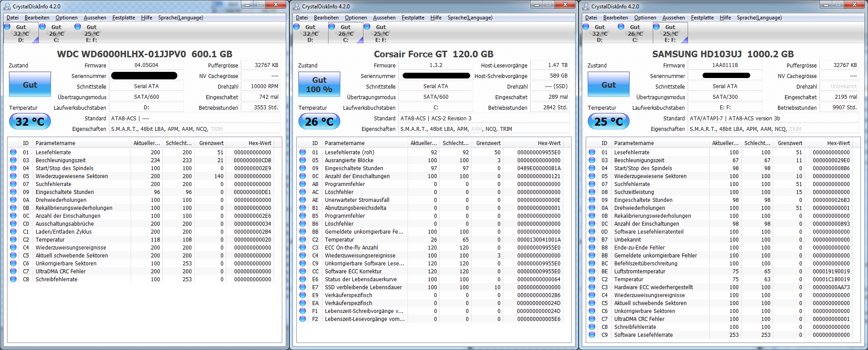Image resolution: width=868 pixels, height=350 pixels.
Task: Open the Hilfe menu in the Samsung window
Action: [x=726, y=18]
